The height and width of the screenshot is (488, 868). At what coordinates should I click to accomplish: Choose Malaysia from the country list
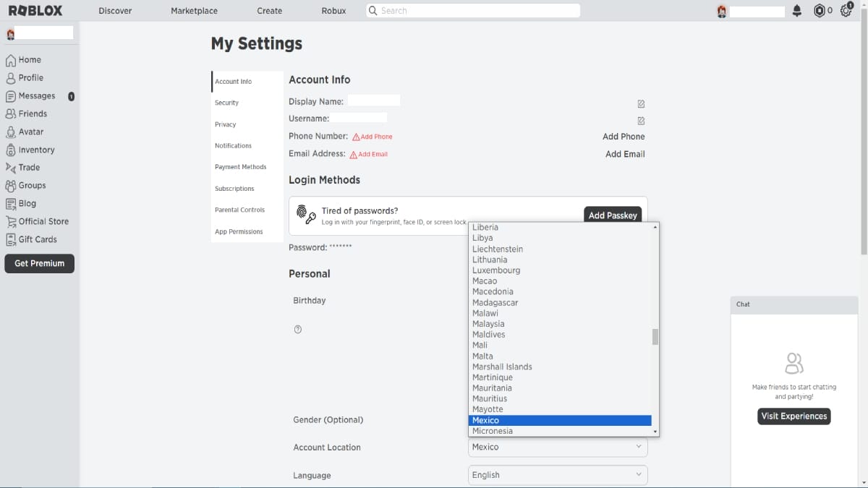click(x=488, y=324)
